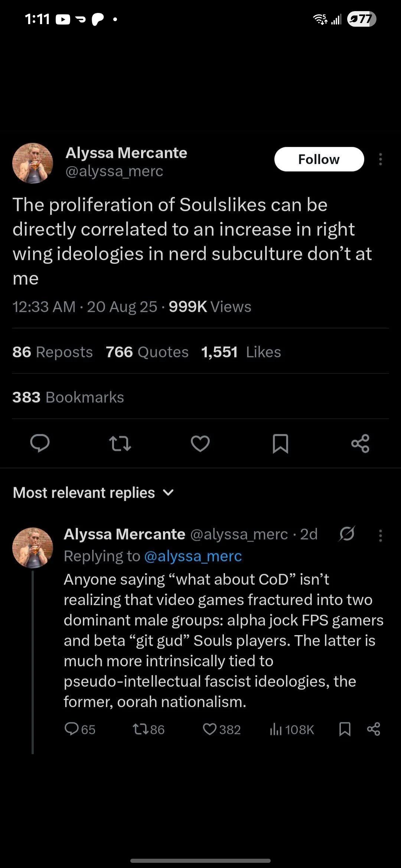The image size is (401, 868).
Task: Follow Alyssa Mercante
Action: [x=319, y=159]
